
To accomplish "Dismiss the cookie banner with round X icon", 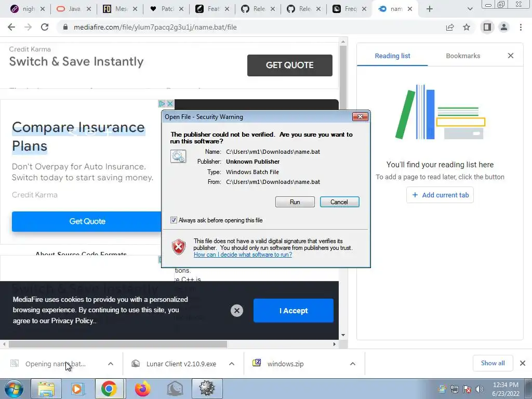I will [237, 311].
